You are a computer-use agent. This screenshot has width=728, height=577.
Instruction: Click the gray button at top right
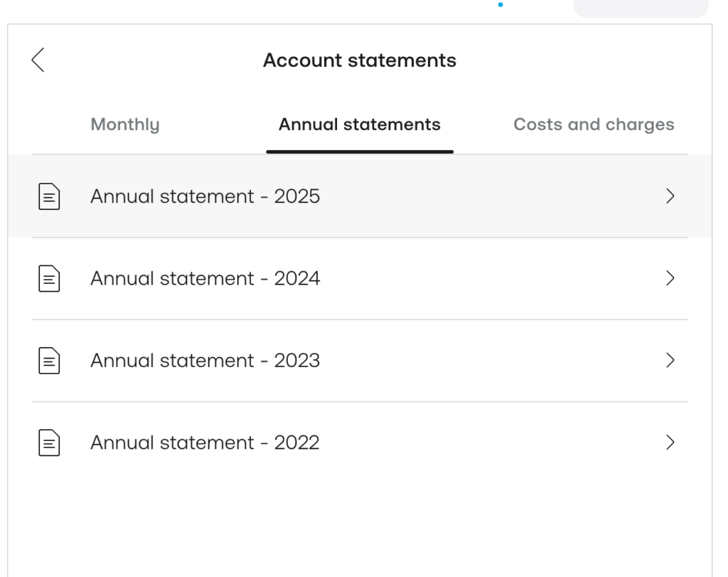click(641, 7)
